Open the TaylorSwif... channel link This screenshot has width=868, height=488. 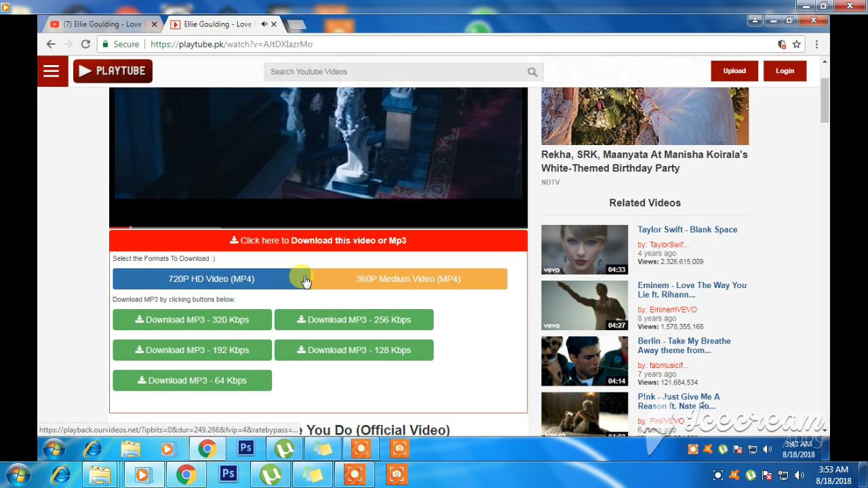669,245
